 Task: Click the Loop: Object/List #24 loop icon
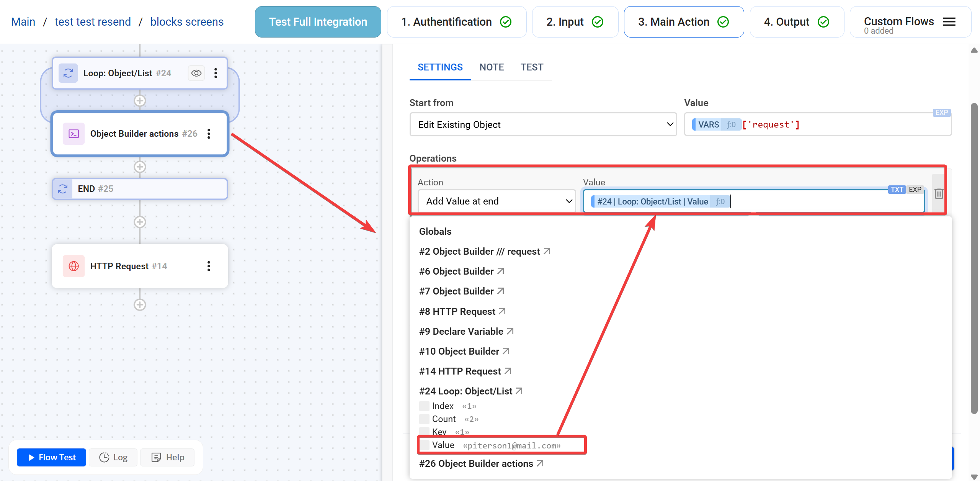click(x=68, y=73)
